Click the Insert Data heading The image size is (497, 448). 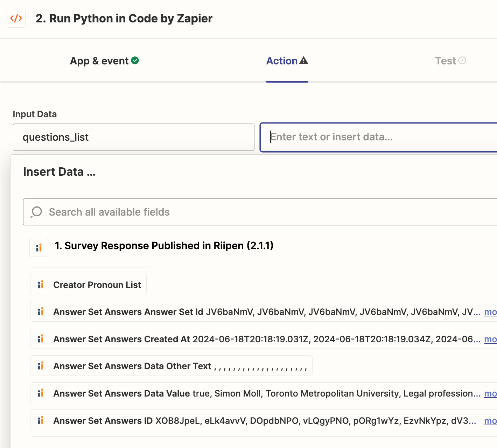tap(59, 172)
